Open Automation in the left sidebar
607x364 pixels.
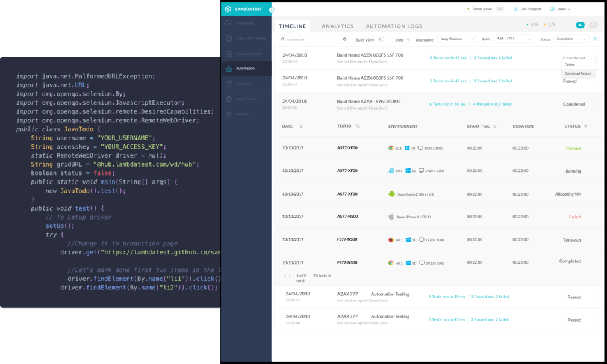(246, 69)
